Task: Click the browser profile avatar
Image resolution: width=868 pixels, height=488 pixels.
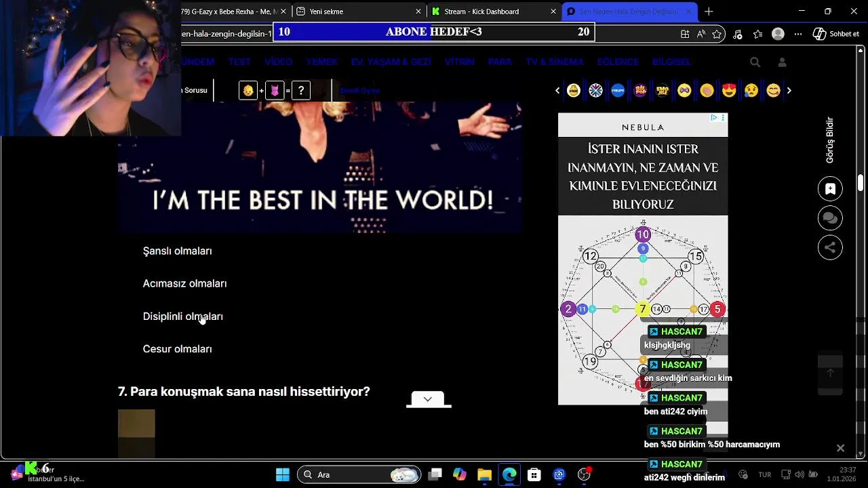Action: [778, 34]
